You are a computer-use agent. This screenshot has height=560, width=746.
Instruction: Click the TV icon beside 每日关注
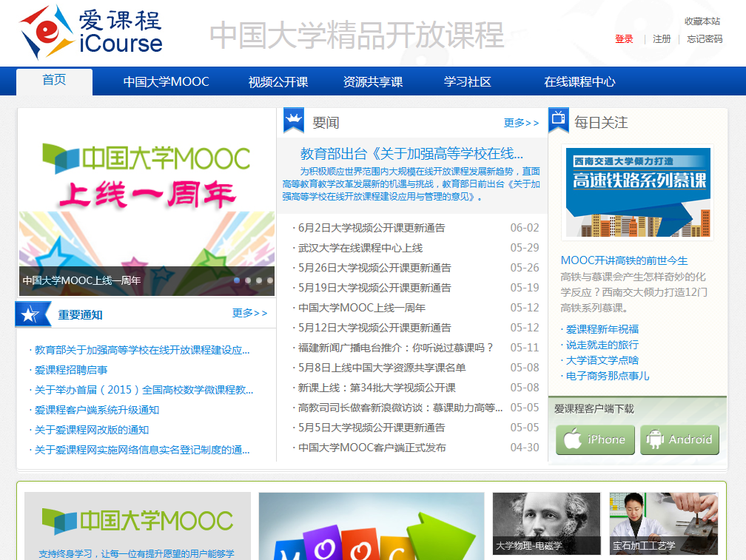[x=559, y=120]
